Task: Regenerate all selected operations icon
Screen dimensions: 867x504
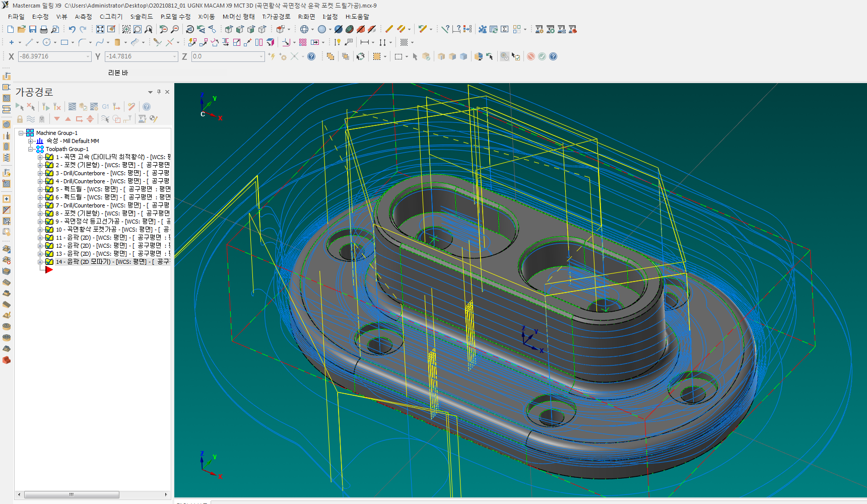Action: [x=46, y=107]
